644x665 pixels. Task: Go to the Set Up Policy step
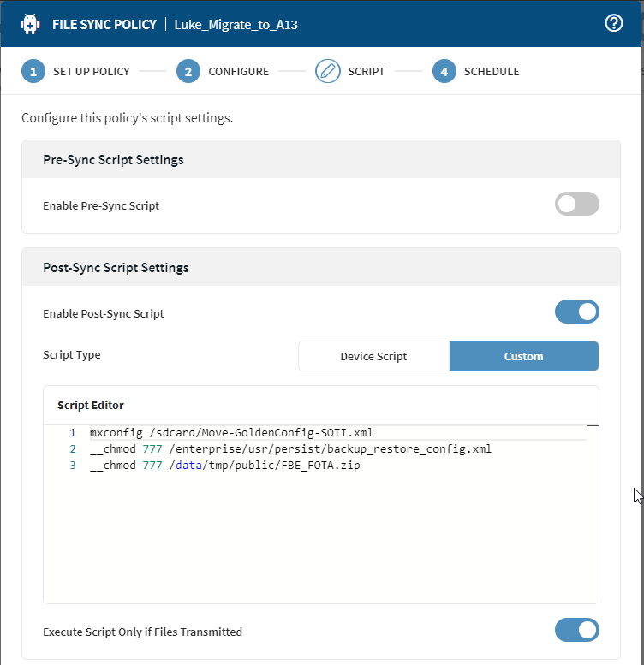point(91,71)
